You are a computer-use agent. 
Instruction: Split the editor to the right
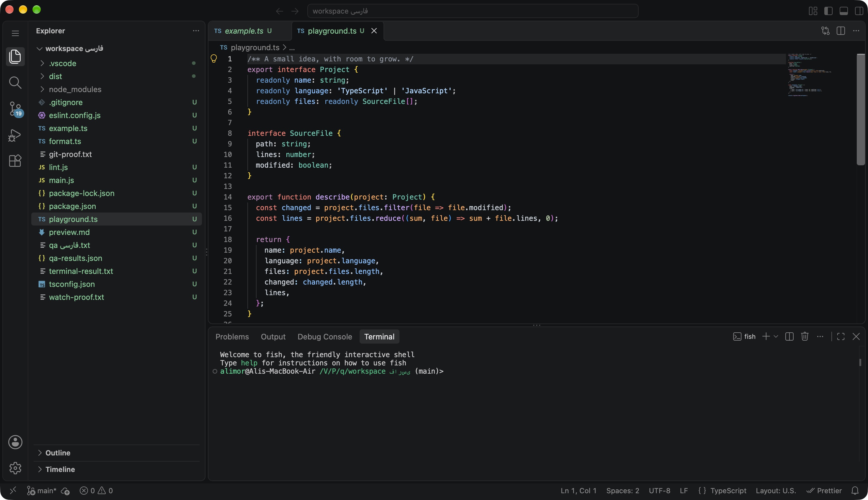[x=841, y=31]
